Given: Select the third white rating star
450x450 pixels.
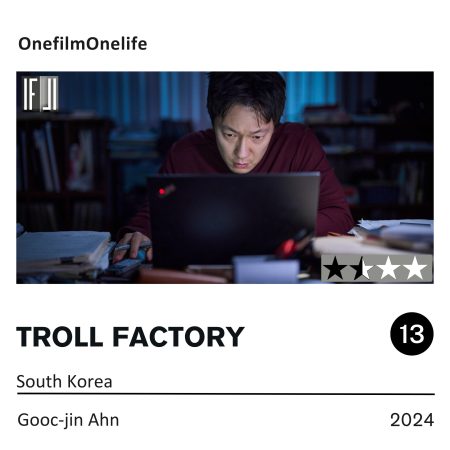Looking at the screenshot, I should click(x=388, y=268).
